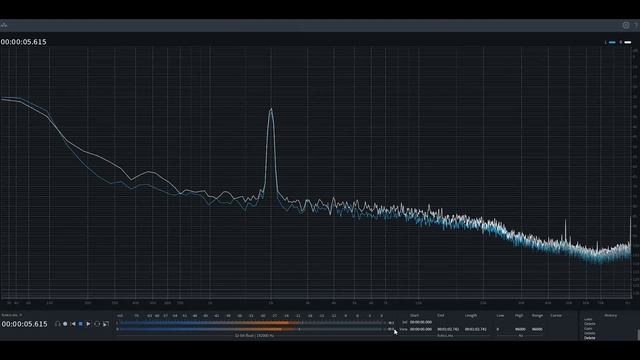Click the blue left channel legend swatch
Image resolution: width=640 pixels, height=360 pixels.
pos(612,42)
